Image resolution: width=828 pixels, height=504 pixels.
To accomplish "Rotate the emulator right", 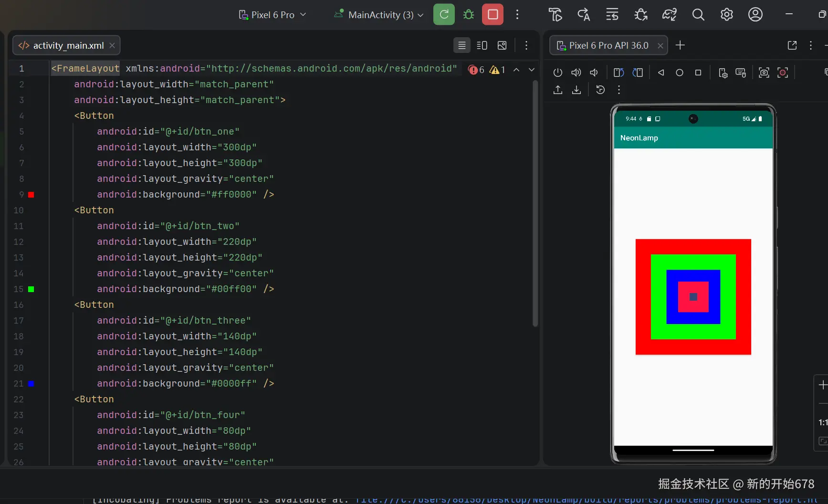I will (638, 73).
